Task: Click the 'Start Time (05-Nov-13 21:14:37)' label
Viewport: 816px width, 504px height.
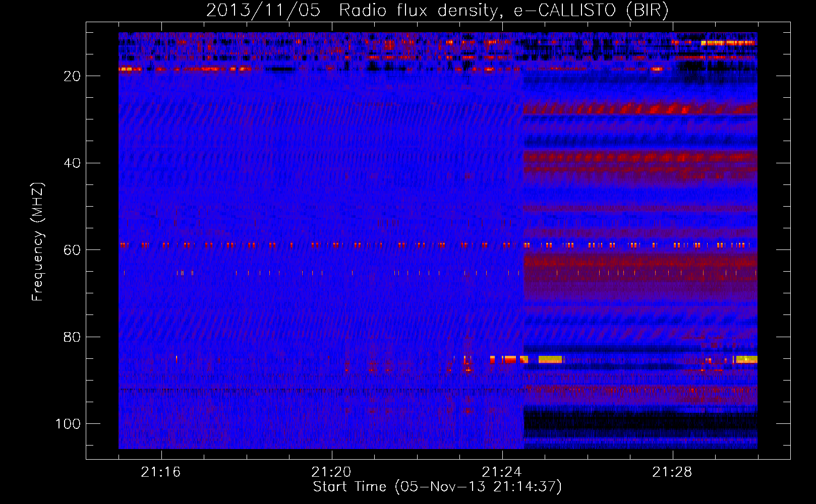Action: pyautogui.click(x=437, y=487)
